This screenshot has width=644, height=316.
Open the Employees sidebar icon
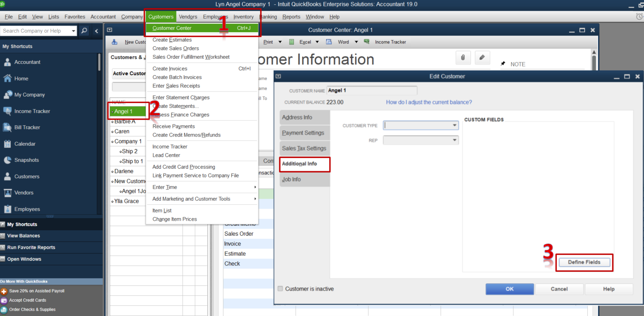pyautogui.click(x=7, y=209)
